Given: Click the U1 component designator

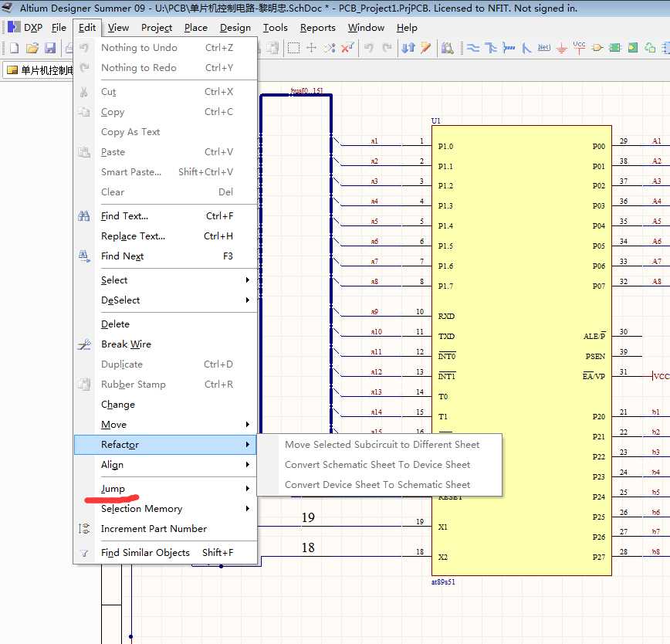Looking at the screenshot, I should 436,121.
